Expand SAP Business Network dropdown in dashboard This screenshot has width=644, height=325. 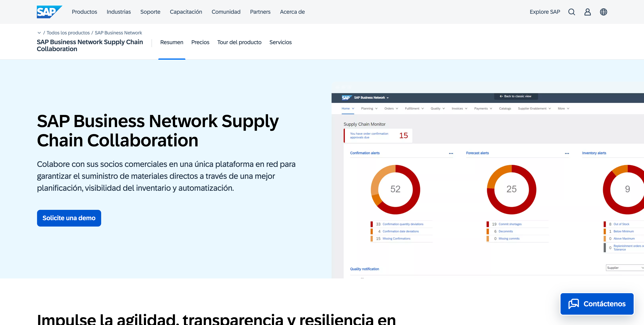pyautogui.click(x=388, y=98)
